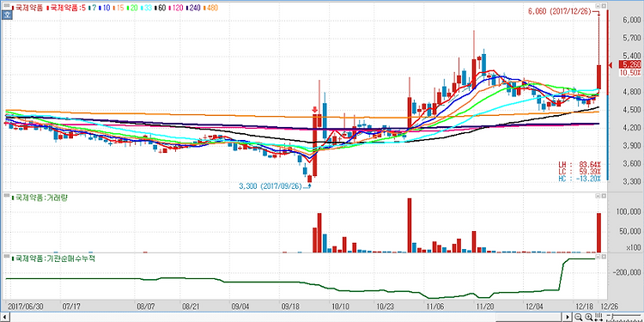
Task: Click the 100,000 volume axis label
Action: tap(629, 212)
